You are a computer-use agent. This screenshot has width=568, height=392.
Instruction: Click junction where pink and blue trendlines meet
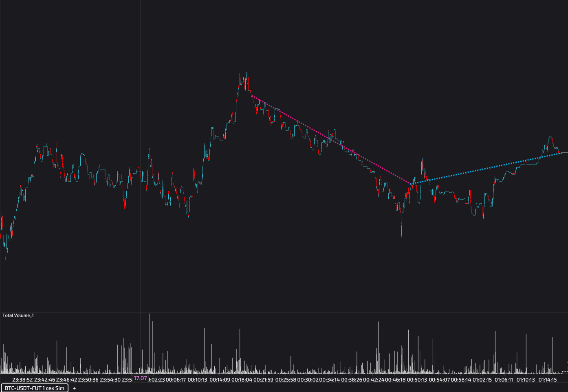pos(411,184)
